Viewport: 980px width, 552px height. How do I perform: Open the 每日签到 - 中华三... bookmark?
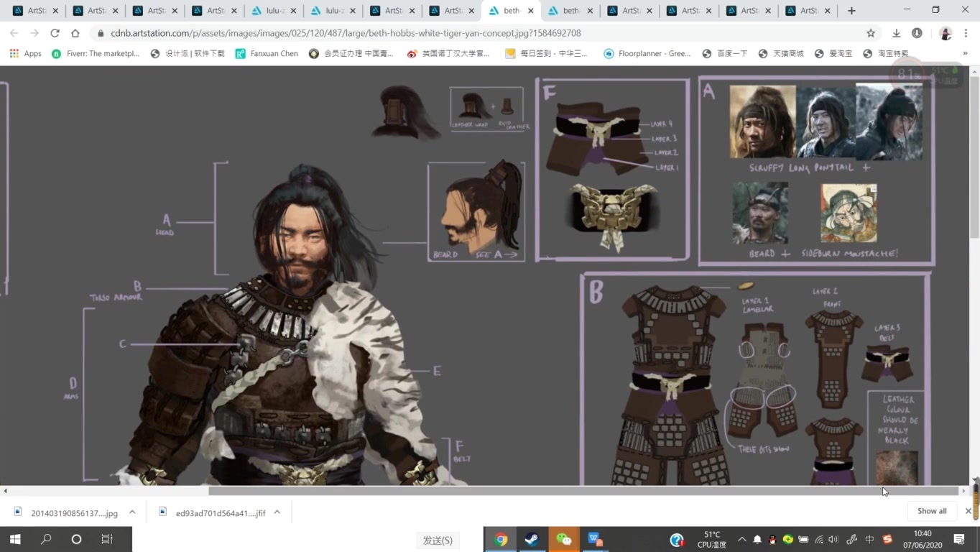546,53
